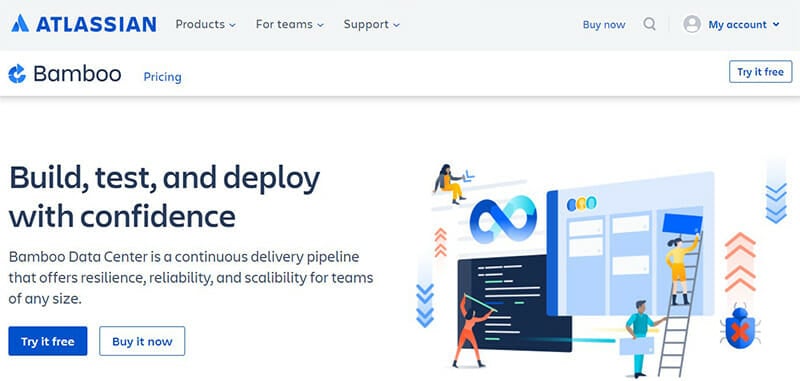Viewport: 800px width, 381px height.
Task: Follow the Buy now link
Action: [604, 24]
